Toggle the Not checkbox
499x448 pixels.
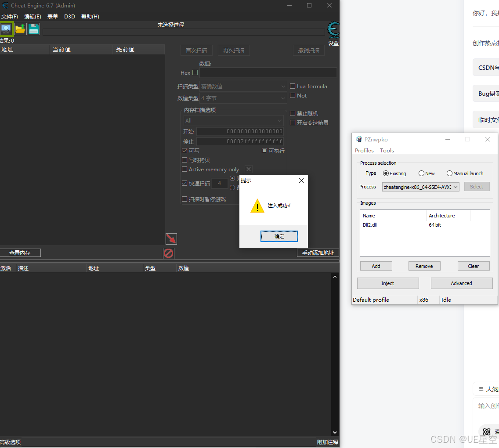click(293, 95)
